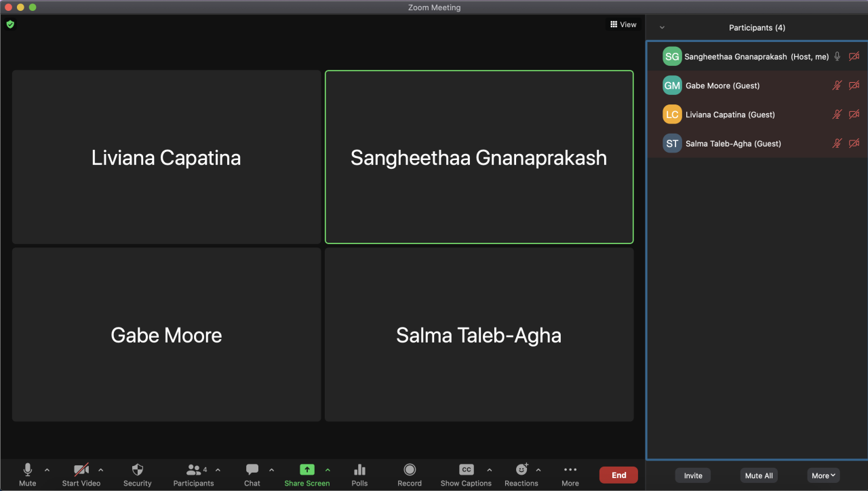
Task: Toggle the Mute microphone button
Action: coord(28,470)
